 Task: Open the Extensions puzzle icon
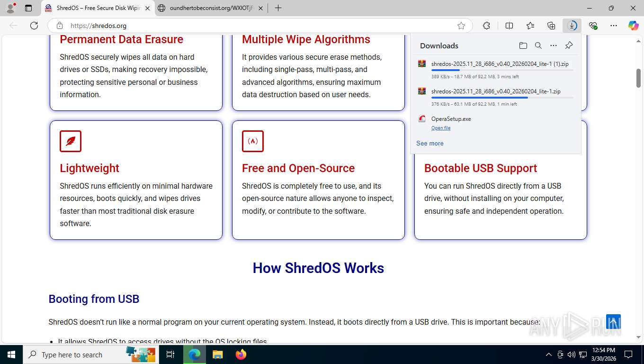tap(486, 26)
